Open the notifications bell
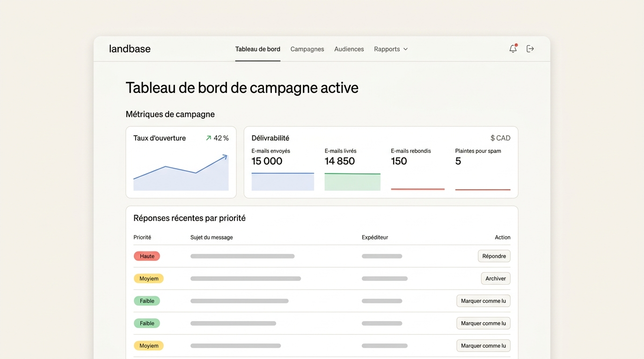The image size is (644, 359). (x=513, y=49)
